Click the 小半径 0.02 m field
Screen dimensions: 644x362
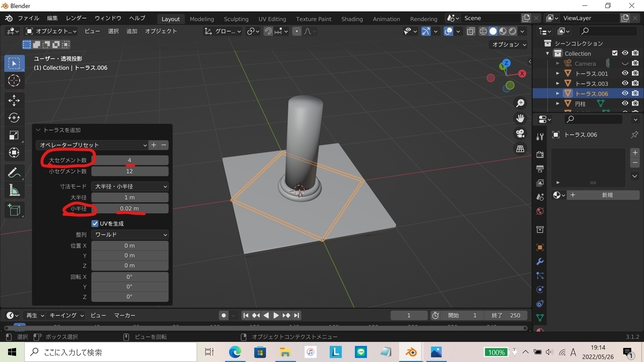130,209
